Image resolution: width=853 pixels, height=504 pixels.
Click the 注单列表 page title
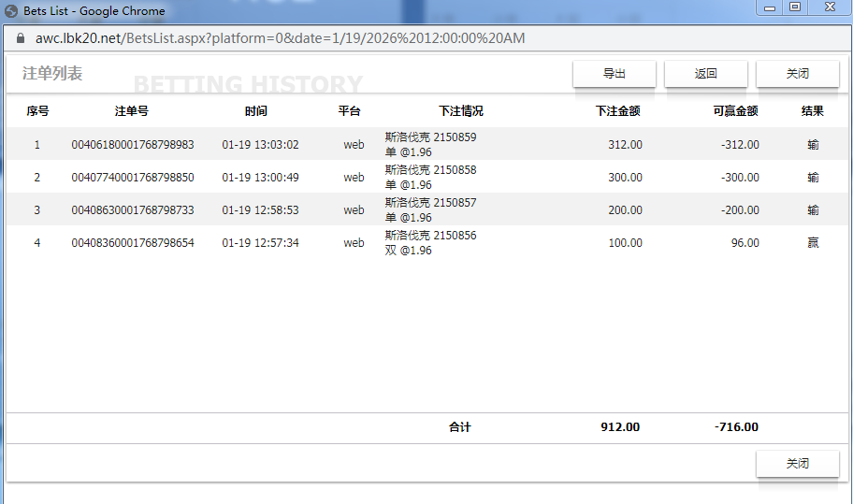coord(52,73)
